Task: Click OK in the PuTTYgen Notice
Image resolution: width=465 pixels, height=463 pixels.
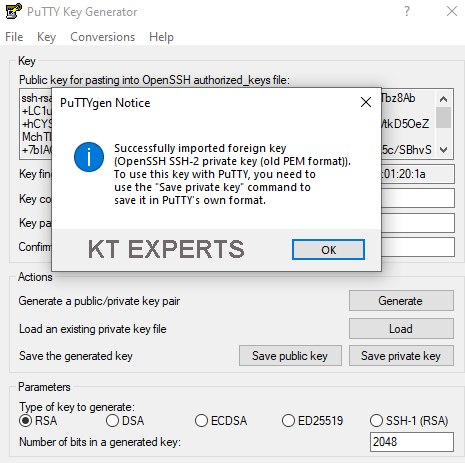Action: 328,250
